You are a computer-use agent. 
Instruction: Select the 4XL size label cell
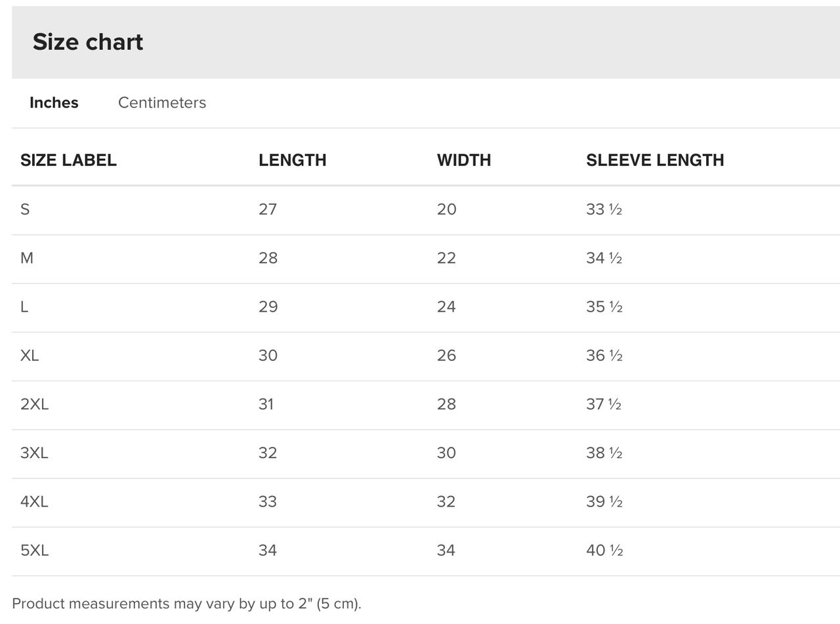[34, 501]
